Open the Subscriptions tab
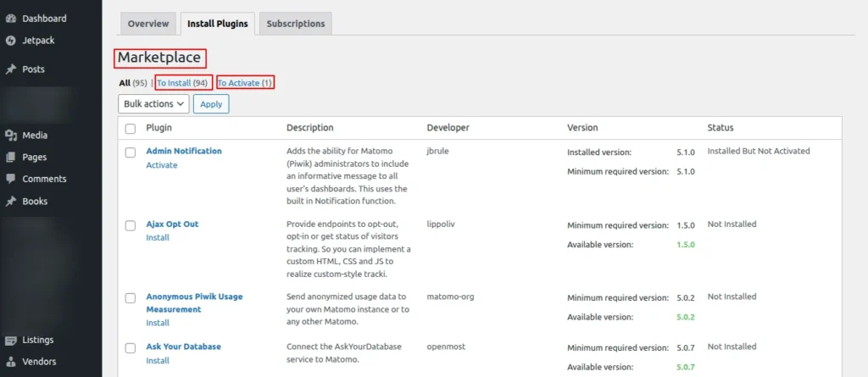The width and height of the screenshot is (868, 377). click(x=295, y=24)
